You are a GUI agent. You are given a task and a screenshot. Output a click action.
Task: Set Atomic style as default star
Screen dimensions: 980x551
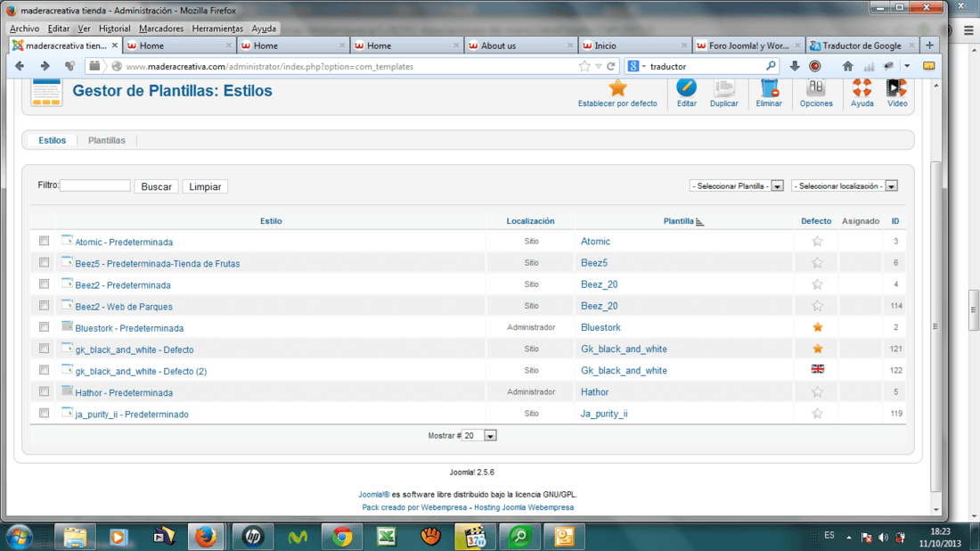pyautogui.click(x=817, y=242)
